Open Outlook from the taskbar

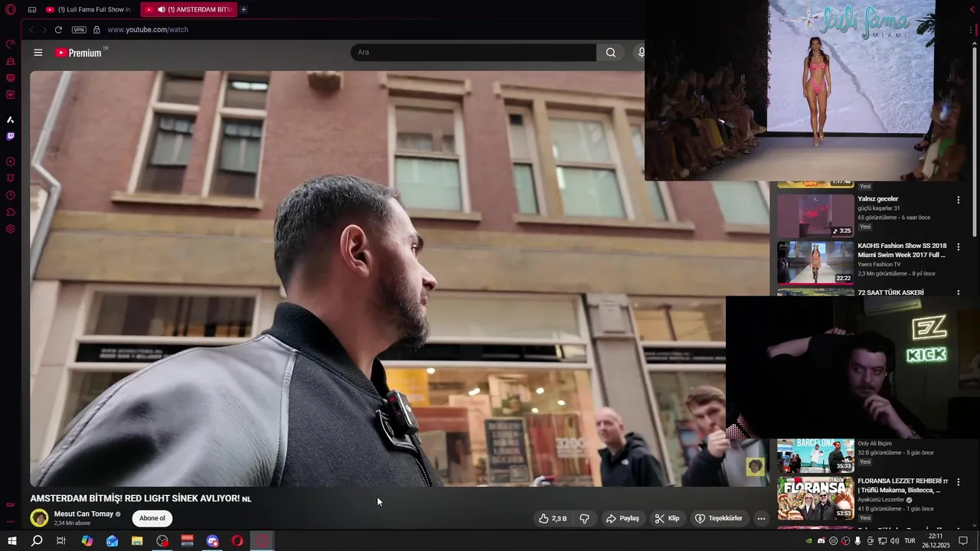pos(112,541)
